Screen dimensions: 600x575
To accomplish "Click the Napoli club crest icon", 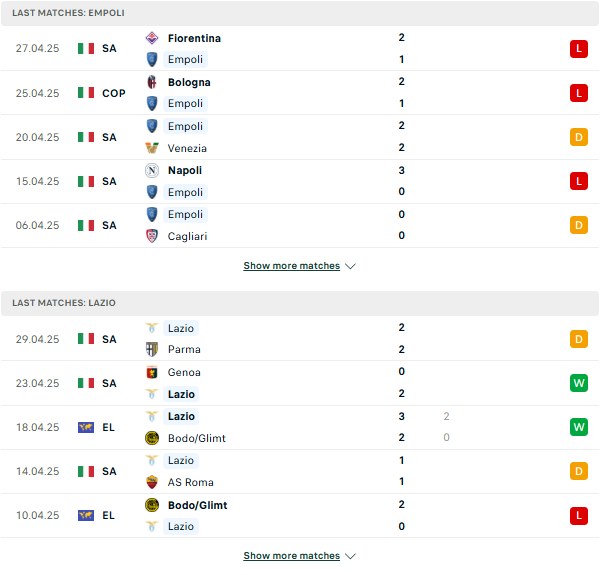I will [x=152, y=170].
